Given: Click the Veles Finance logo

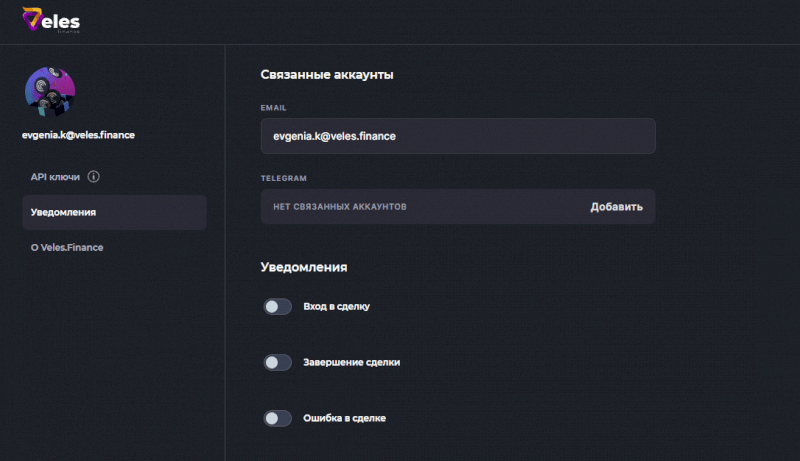Looking at the screenshot, I should point(51,20).
